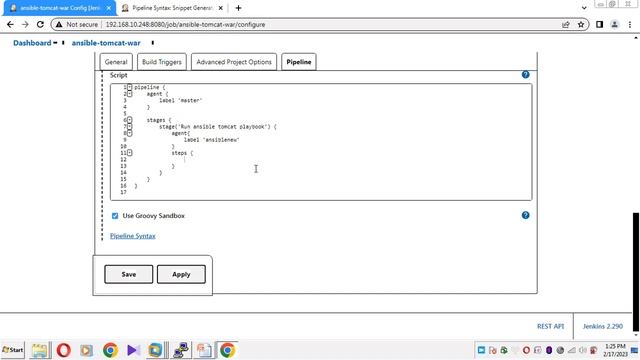
Task: Click the system tray Opera icon
Action: (526, 350)
